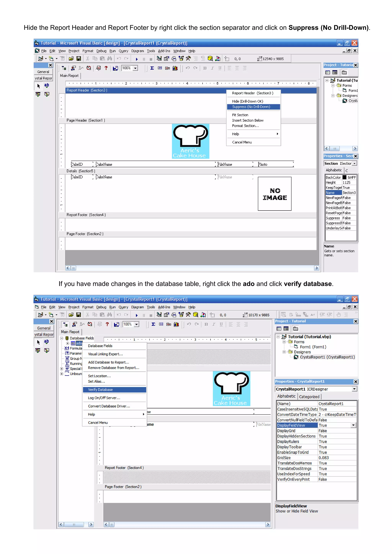Toggle Folders button in Project - Tutorial panel
This screenshot has height=554, width=392.
296,329
